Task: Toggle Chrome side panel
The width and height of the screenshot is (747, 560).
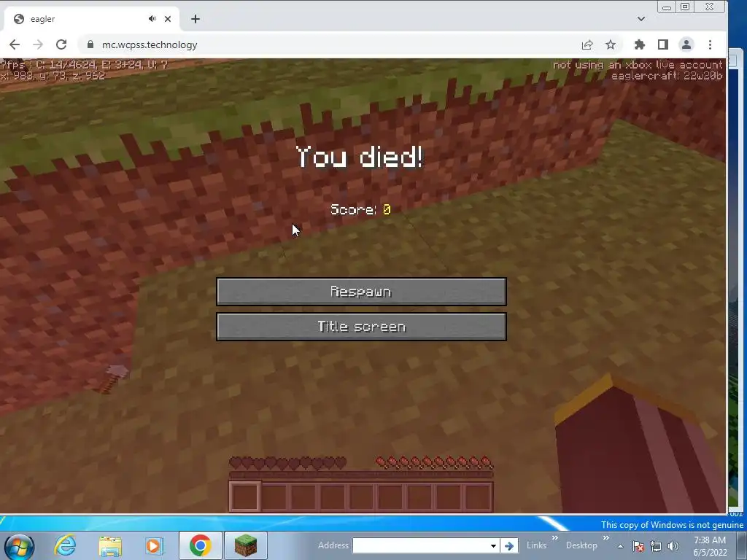Action: (x=662, y=44)
